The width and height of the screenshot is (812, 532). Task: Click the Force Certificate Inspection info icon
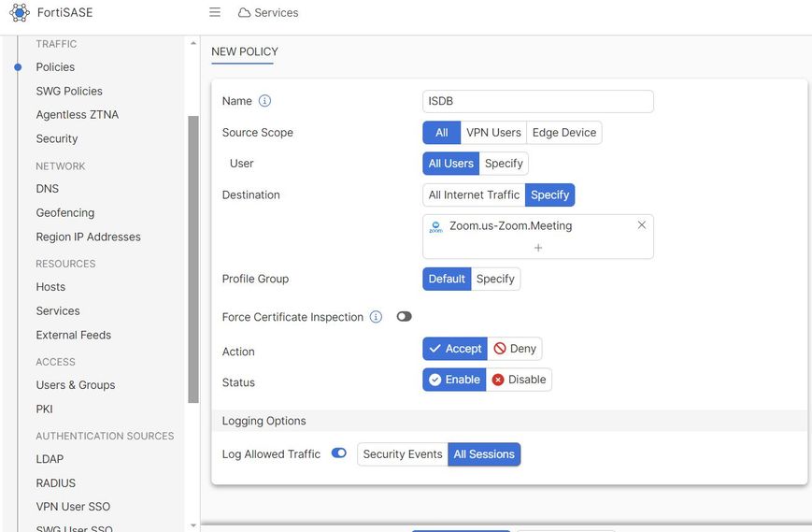click(x=376, y=317)
